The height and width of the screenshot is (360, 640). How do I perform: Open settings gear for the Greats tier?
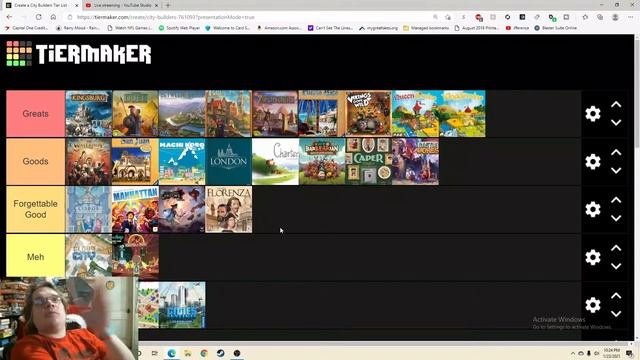point(593,113)
